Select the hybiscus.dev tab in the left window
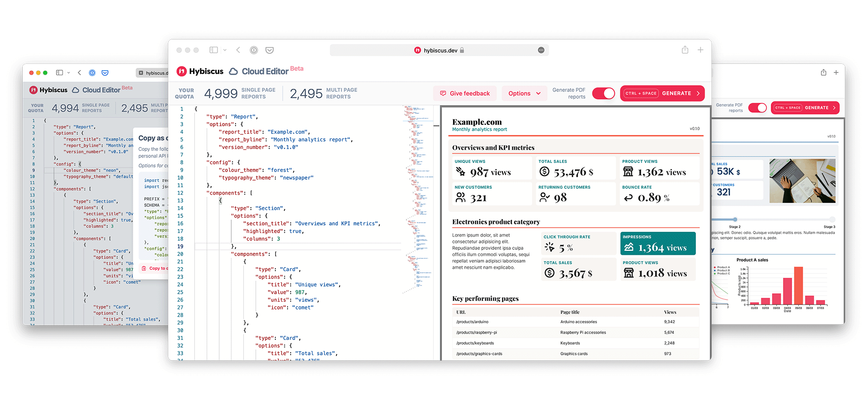Viewport: 868px width, 406px height. tap(152, 73)
